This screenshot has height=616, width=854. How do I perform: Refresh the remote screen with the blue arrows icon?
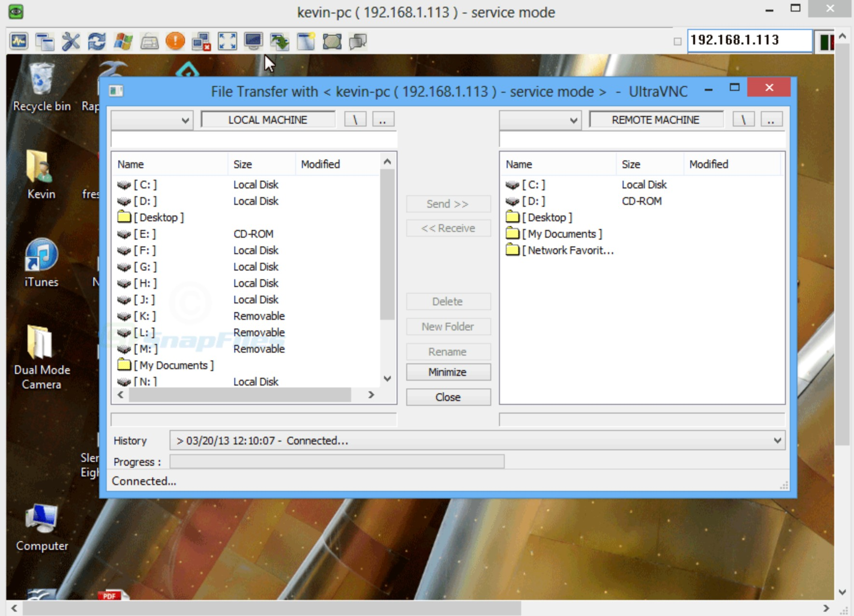pyautogui.click(x=97, y=41)
